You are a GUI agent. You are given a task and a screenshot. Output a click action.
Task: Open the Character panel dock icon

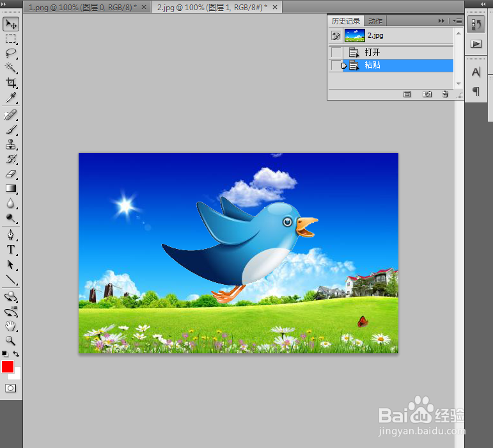[x=476, y=72]
